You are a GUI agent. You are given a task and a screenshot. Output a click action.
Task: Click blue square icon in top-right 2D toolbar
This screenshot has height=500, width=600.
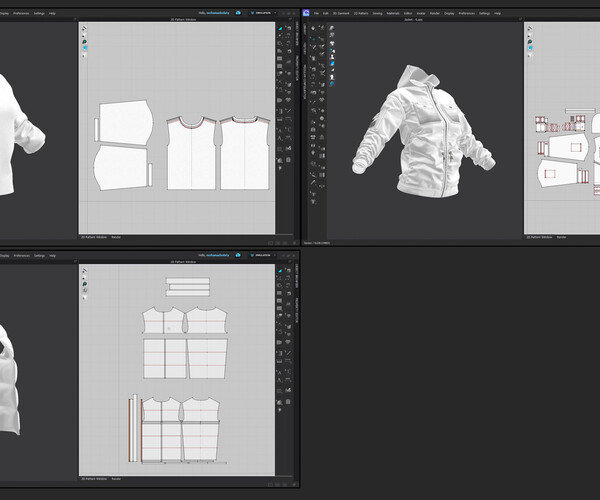pyautogui.click(x=530, y=48)
